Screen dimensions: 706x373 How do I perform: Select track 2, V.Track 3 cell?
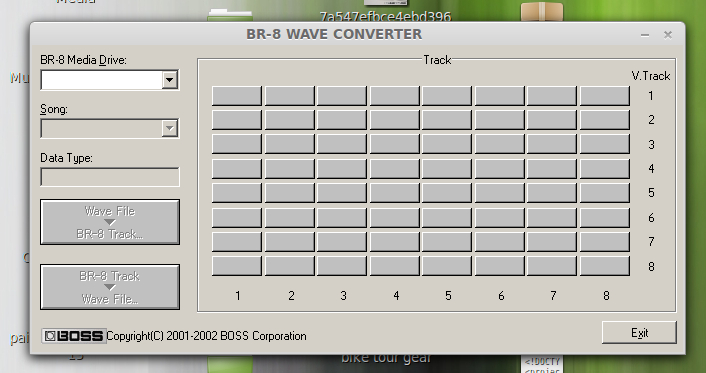[x=290, y=145]
